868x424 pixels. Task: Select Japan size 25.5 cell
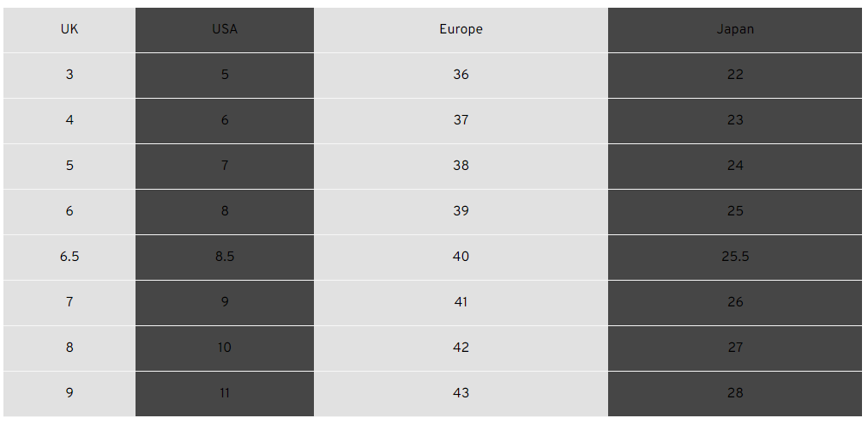(x=735, y=257)
